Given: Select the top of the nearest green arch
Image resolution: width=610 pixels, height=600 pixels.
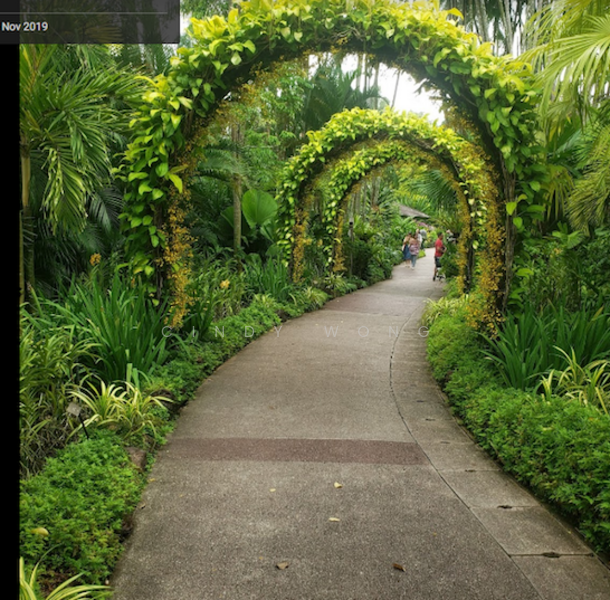Looking at the screenshot, I should [330, 22].
